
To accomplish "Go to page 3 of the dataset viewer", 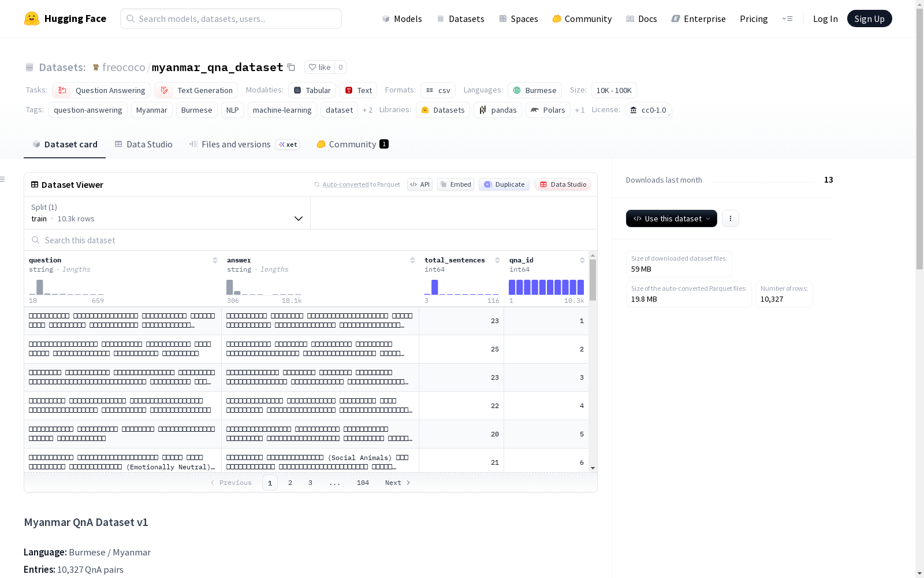I will [x=310, y=483].
